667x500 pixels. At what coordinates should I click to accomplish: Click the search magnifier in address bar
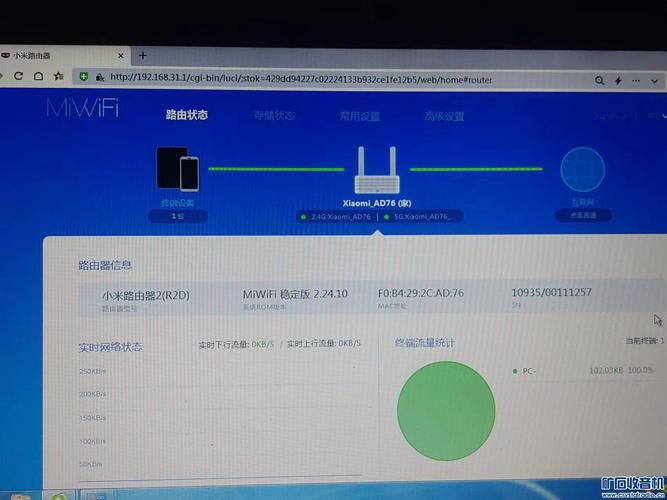tap(596, 79)
